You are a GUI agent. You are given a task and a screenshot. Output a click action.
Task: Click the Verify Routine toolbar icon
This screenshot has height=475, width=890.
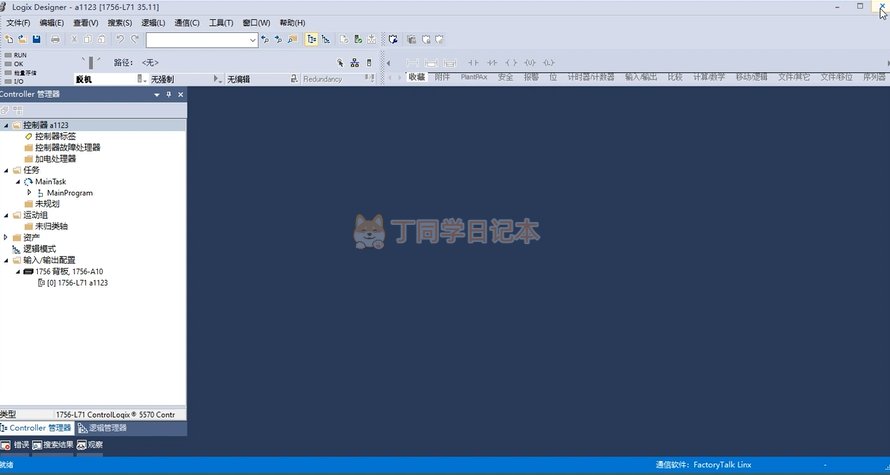[x=344, y=39]
